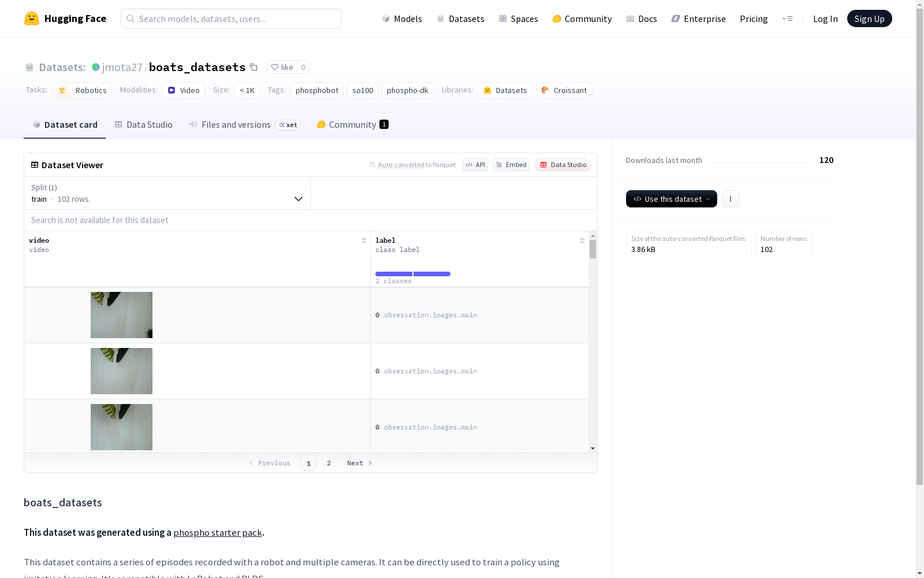
Task: Open the first video thumbnail row
Action: (x=121, y=315)
